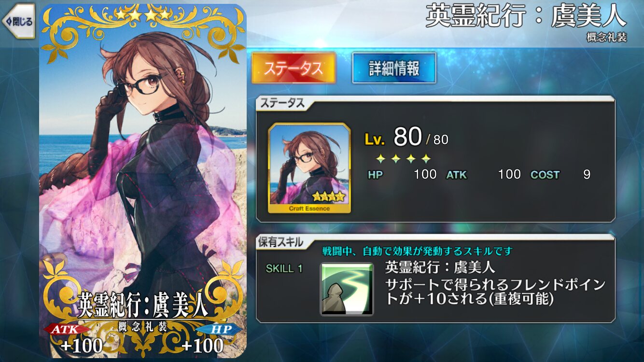Click the 保有スキル panel header label

click(x=282, y=242)
